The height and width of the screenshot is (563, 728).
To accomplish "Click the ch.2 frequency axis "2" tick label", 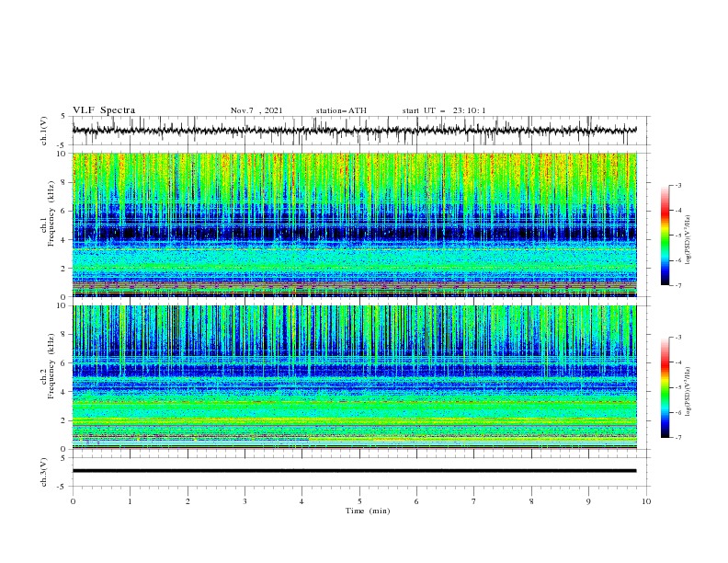I will tap(64, 420).
